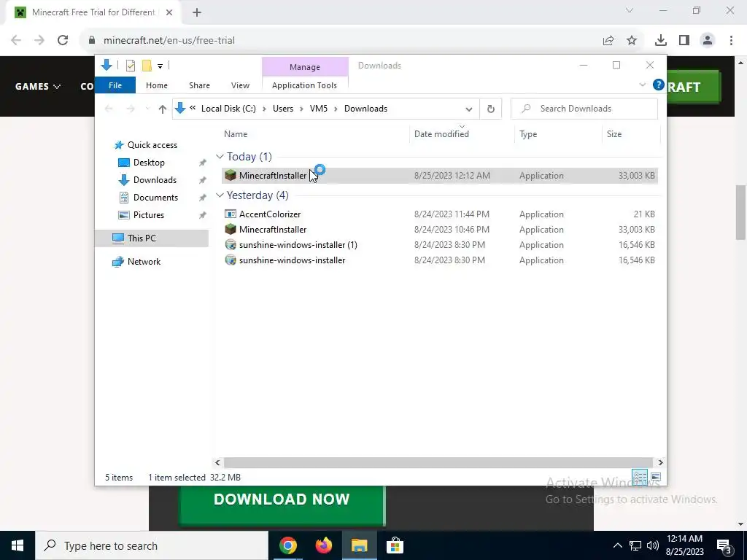Open the Recent locations dropdown arrow
Image resolution: width=747 pixels, height=560 pixels.
pyautogui.click(x=147, y=109)
